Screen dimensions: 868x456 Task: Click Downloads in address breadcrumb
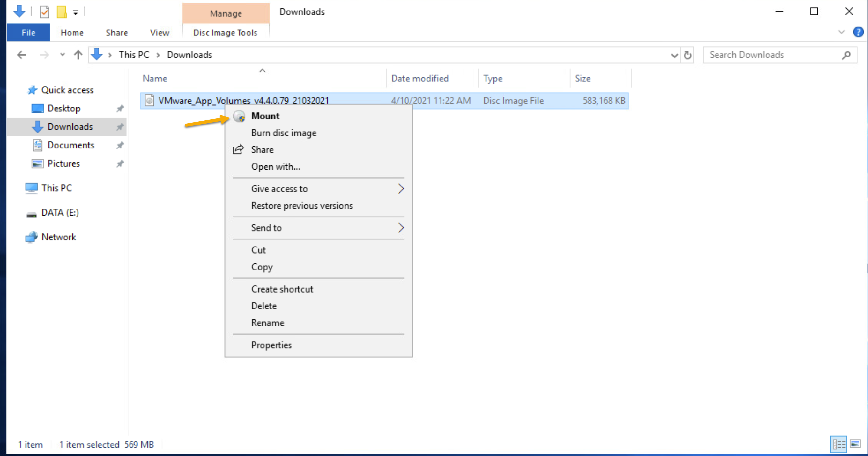(189, 55)
